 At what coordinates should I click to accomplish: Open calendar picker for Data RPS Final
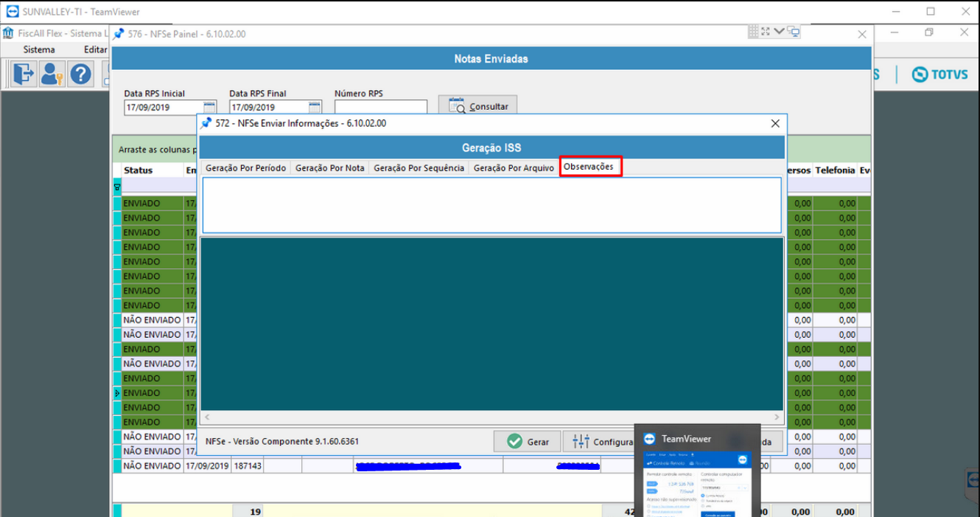click(x=315, y=107)
